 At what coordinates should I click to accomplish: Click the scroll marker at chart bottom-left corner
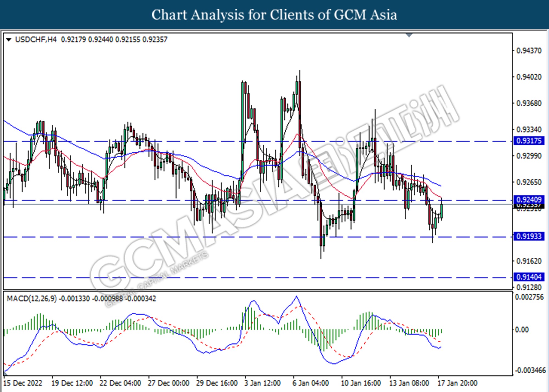5,374
